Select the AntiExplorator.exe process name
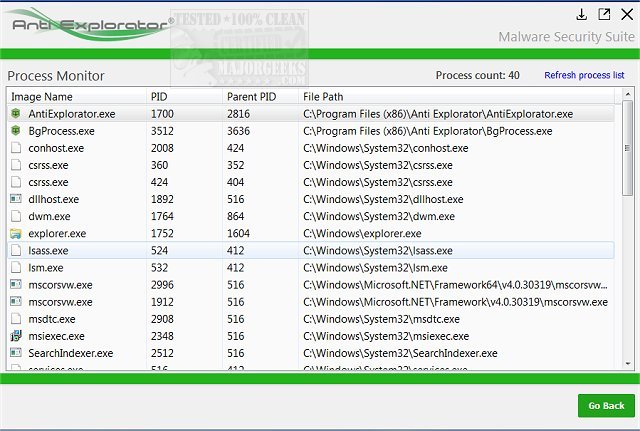This screenshot has height=431, width=640. pyautogui.click(x=72, y=114)
